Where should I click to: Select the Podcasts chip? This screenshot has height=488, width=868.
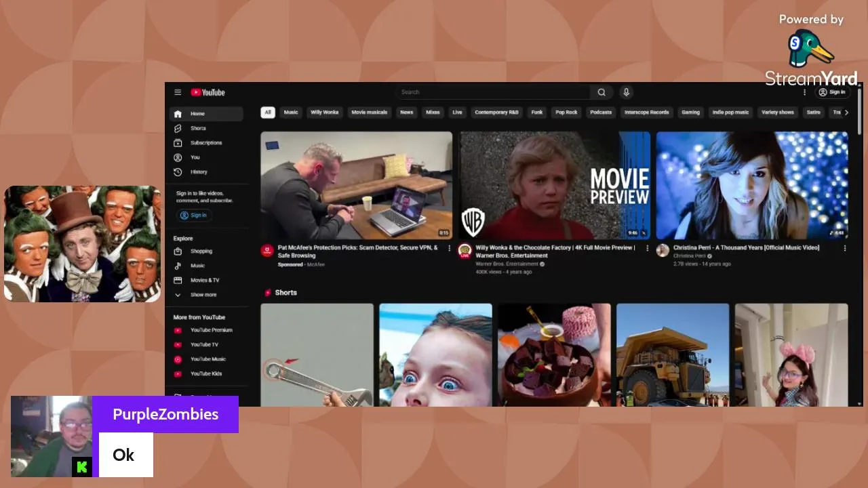coord(601,113)
